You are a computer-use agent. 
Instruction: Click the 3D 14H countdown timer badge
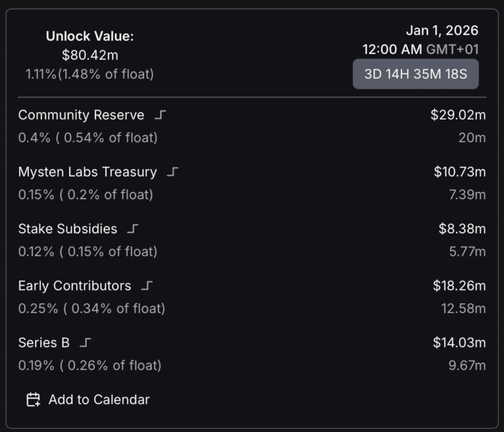tap(415, 74)
